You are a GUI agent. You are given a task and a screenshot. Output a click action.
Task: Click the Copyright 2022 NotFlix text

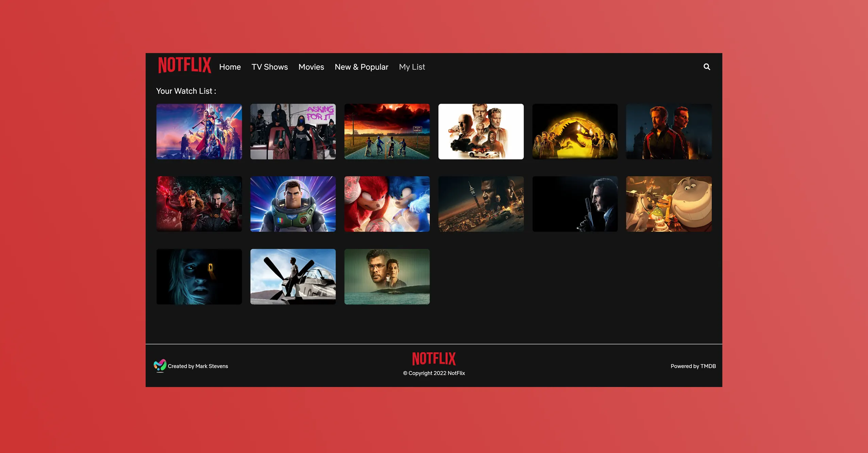(x=434, y=373)
